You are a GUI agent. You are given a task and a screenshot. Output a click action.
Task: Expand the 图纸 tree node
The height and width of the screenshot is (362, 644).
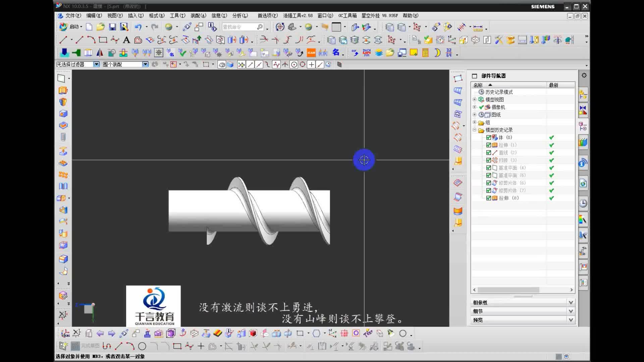(x=475, y=115)
